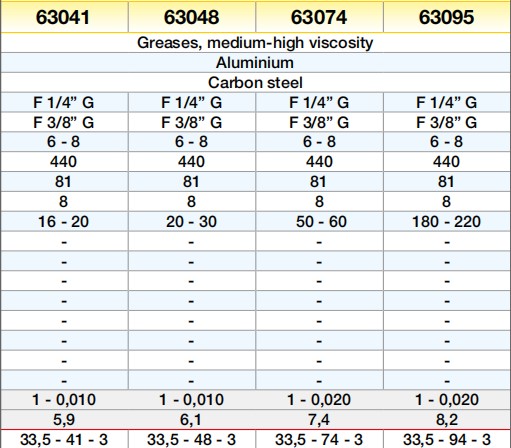Click the 33,5 - 74 - 3 cell
The width and height of the screenshot is (511, 448).
point(319,439)
